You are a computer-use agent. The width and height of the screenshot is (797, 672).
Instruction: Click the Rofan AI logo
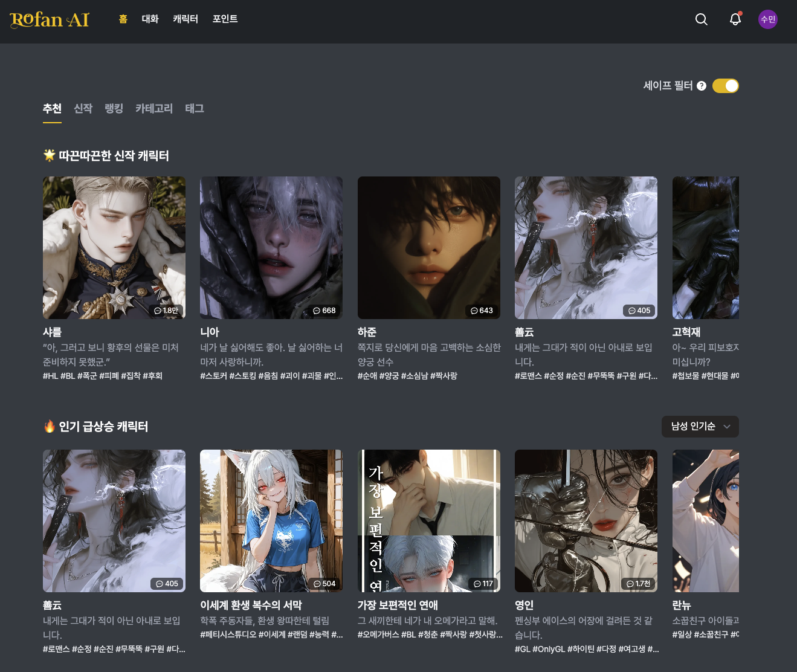49,20
